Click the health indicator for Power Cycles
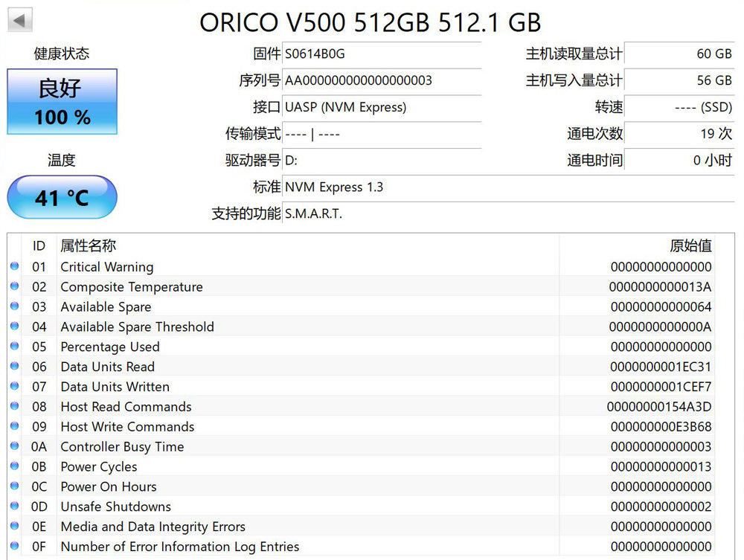Screen dimensions: 744x560 click(16, 467)
